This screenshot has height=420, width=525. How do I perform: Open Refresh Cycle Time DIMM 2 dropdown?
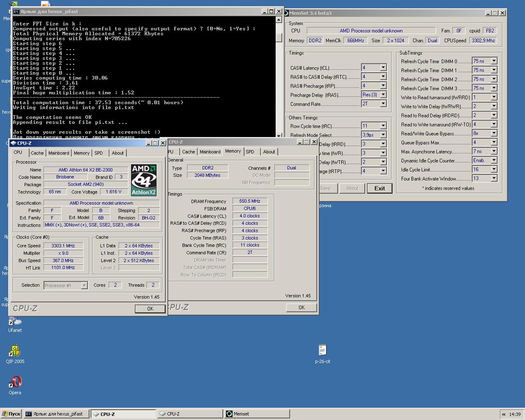(494, 79)
